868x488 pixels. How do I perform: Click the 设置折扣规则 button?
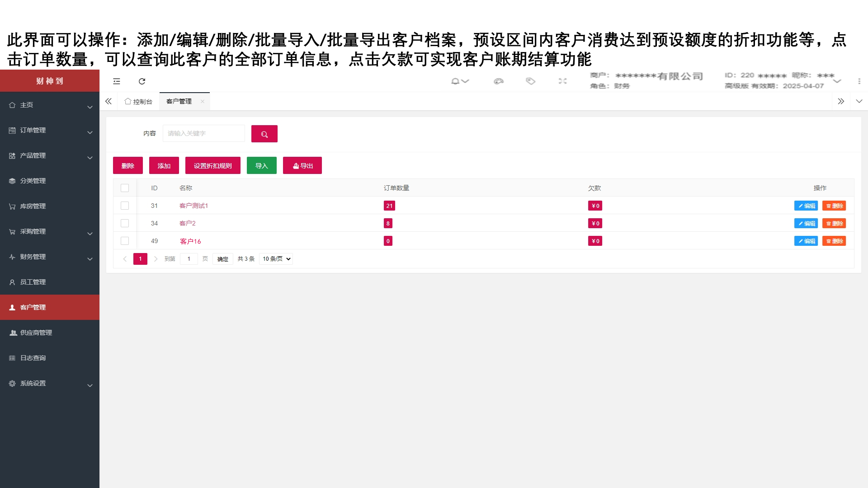click(212, 166)
